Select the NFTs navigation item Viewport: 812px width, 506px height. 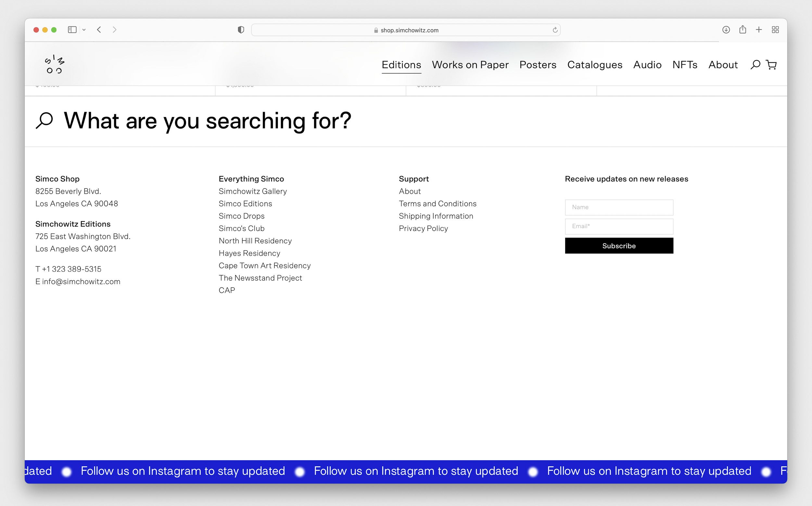coord(685,65)
